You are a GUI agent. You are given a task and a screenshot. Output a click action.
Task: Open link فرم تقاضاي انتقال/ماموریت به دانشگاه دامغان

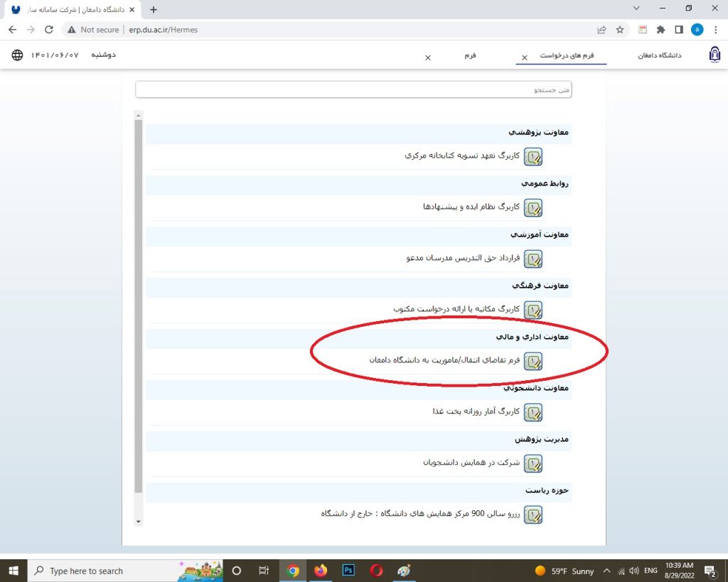tap(444, 360)
